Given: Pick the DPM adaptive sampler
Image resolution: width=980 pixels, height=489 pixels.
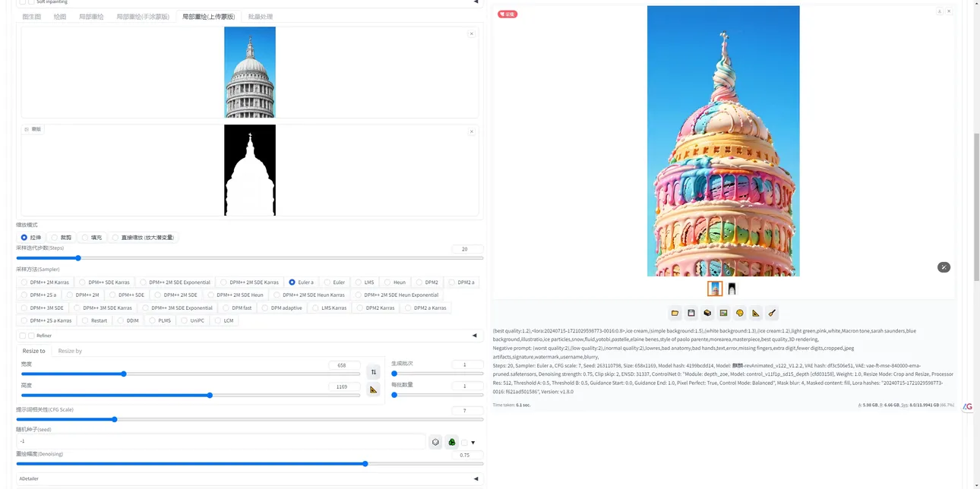Looking at the screenshot, I should [x=282, y=308].
